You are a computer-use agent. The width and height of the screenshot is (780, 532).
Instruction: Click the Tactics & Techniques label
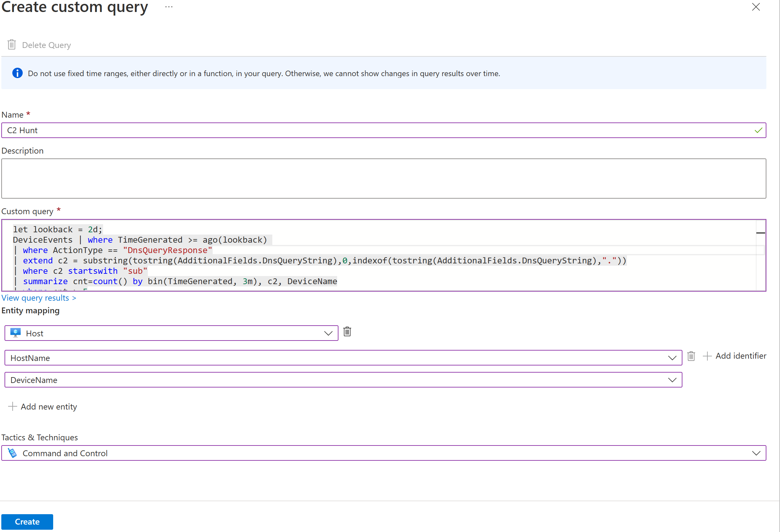coord(40,437)
